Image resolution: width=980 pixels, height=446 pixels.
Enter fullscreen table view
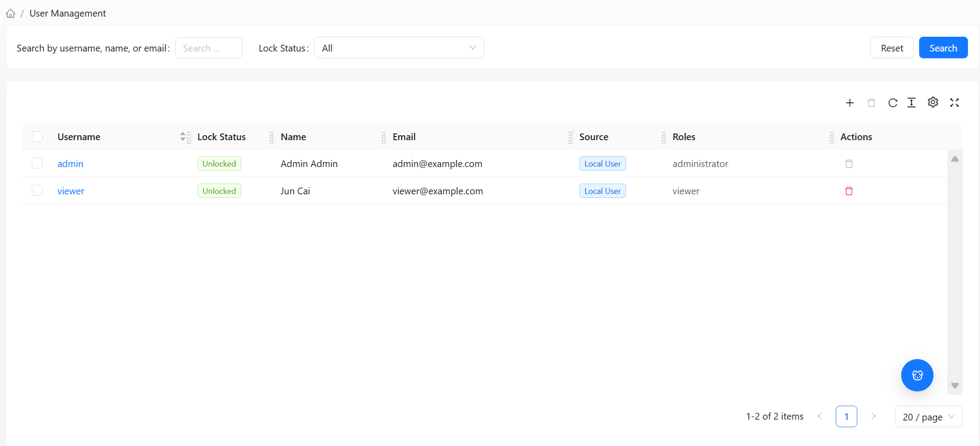[954, 103]
